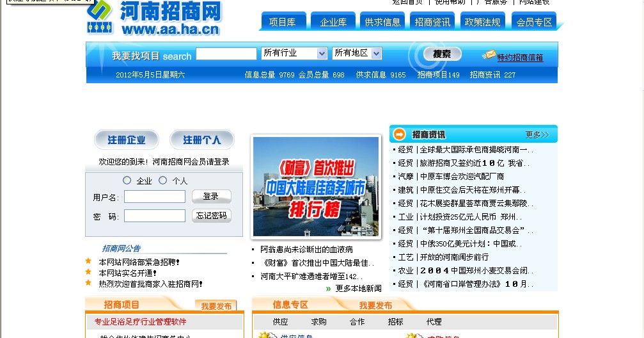Click the 信息专区 section heading
644x338 pixels.
[x=290, y=305]
